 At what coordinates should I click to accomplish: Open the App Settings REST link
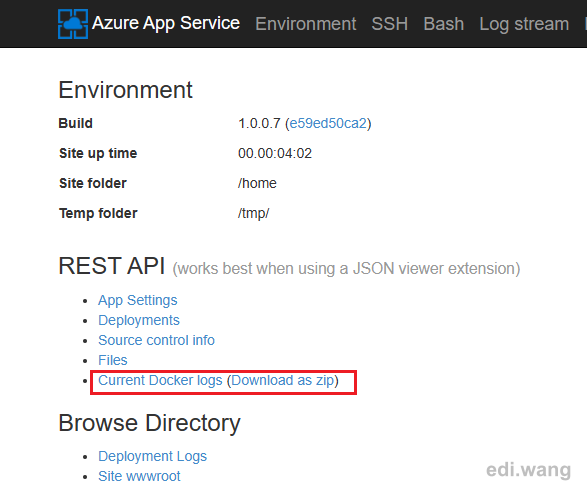[x=137, y=301]
